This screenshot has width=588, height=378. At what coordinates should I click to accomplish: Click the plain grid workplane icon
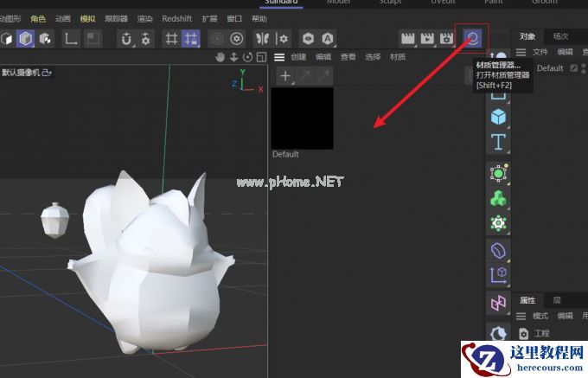(171, 39)
